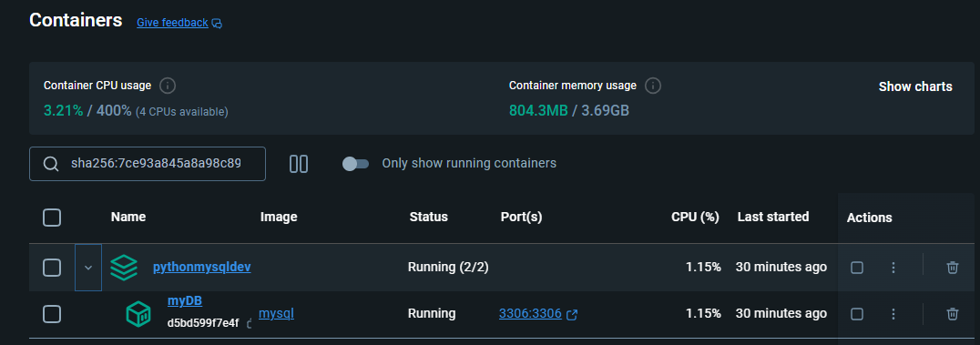Click the compose stack icon for pythonmysqldev
This screenshot has width=980, height=345.
(x=124, y=268)
